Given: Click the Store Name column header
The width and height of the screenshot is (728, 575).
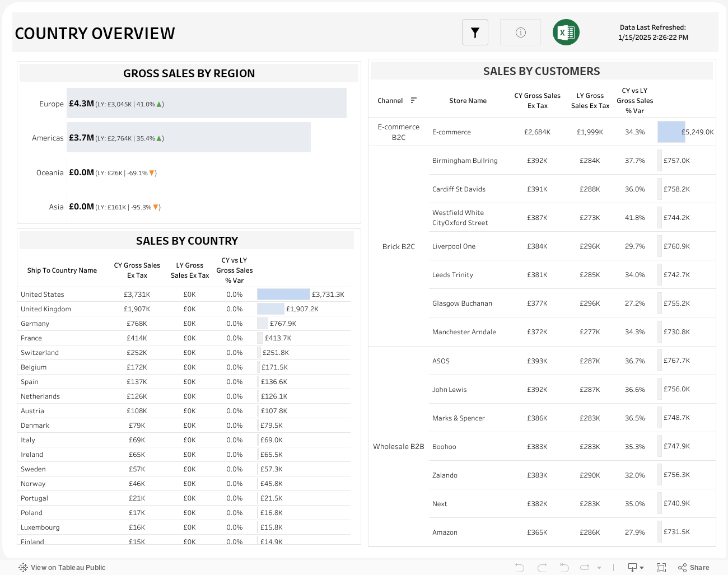Looking at the screenshot, I should pyautogui.click(x=468, y=101).
